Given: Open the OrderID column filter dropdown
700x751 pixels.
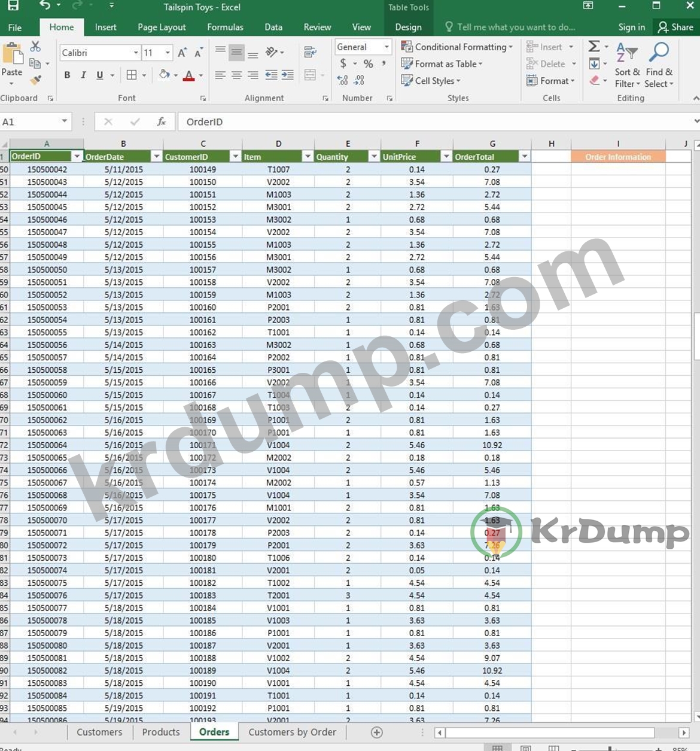Looking at the screenshot, I should tap(77, 157).
